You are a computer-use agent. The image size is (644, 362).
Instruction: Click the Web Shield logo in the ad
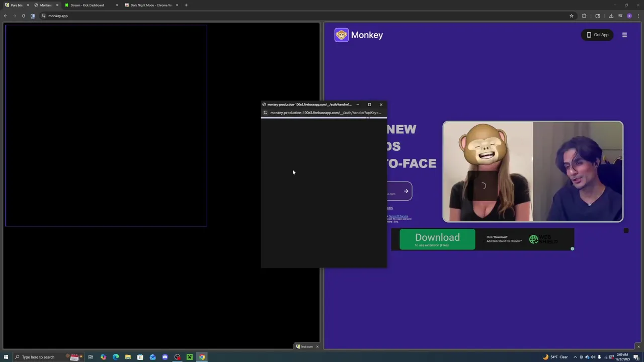click(x=543, y=239)
